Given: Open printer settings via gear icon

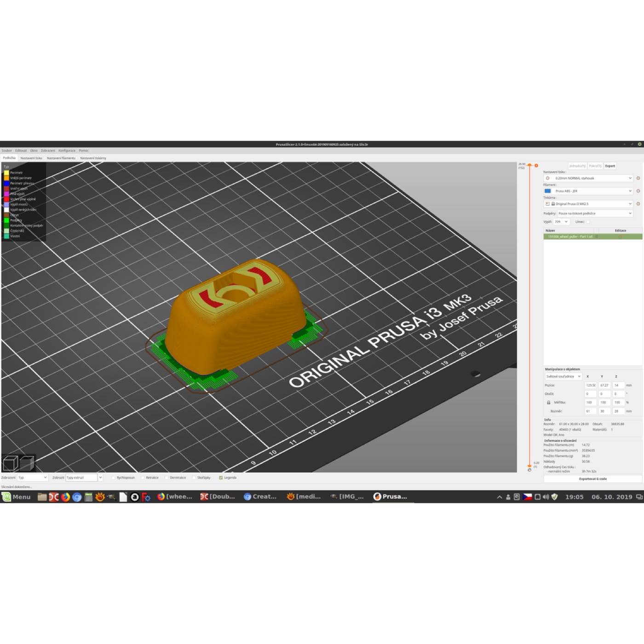Looking at the screenshot, I should pyautogui.click(x=638, y=204).
